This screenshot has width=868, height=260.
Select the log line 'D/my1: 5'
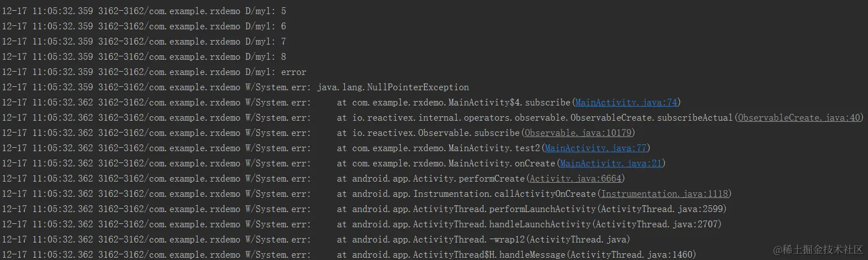tap(144, 11)
